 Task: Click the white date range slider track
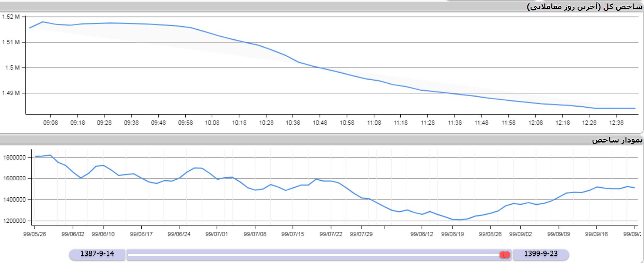tap(313, 255)
